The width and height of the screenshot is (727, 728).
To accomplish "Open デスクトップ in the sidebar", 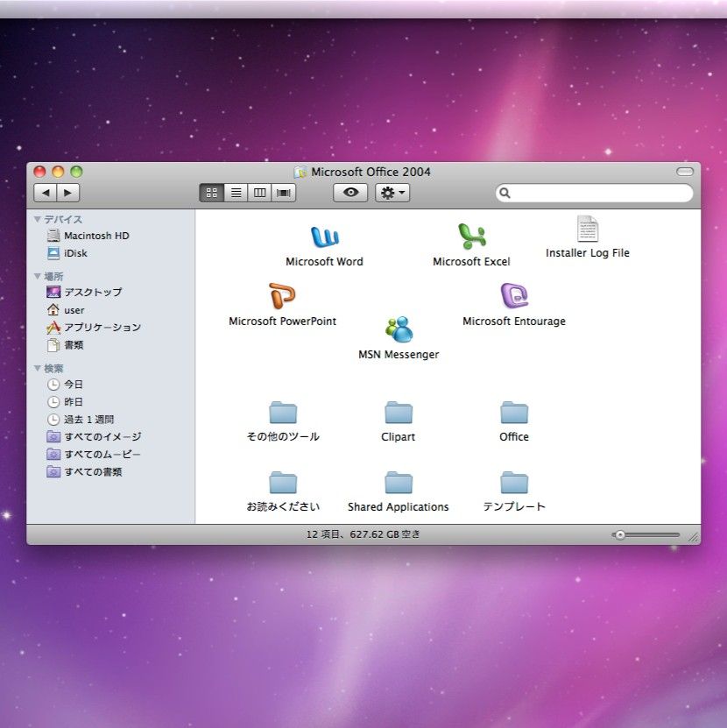I will [84, 292].
